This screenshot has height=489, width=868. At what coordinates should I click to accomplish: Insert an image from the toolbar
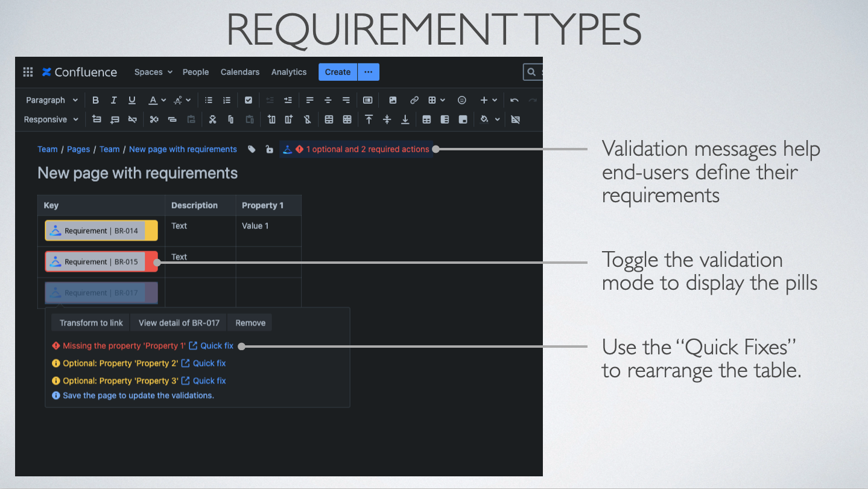click(x=393, y=100)
